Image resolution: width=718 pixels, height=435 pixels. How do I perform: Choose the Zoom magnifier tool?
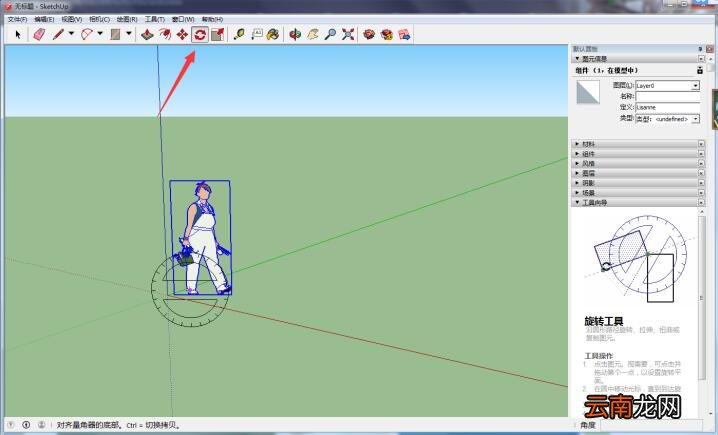point(330,34)
